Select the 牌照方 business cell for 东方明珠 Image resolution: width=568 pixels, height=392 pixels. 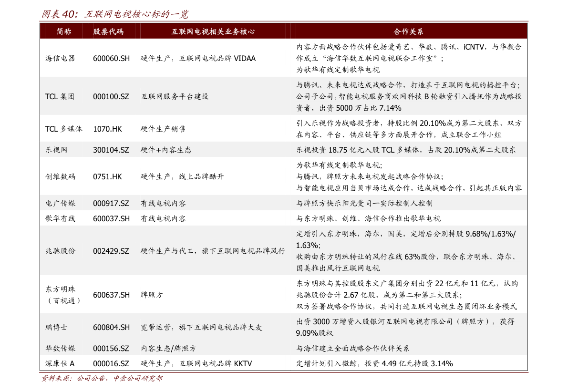click(x=152, y=295)
